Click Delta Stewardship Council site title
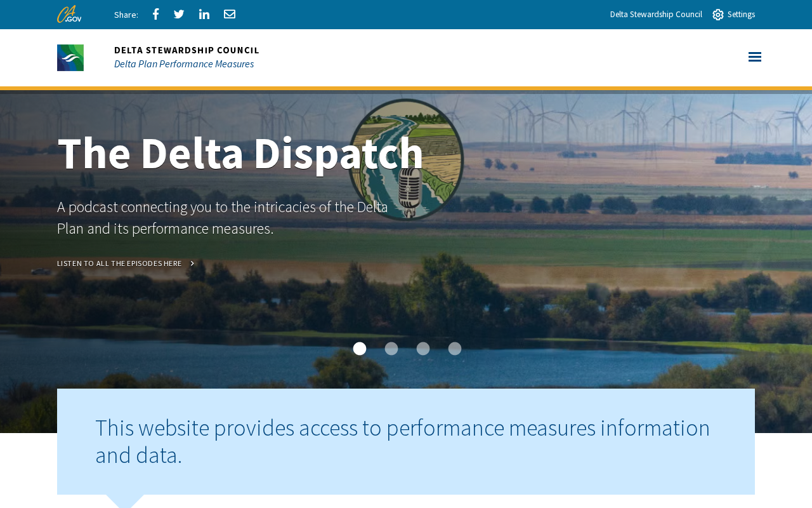Image resolution: width=812 pixels, height=508 pixels. coord(187,50)
